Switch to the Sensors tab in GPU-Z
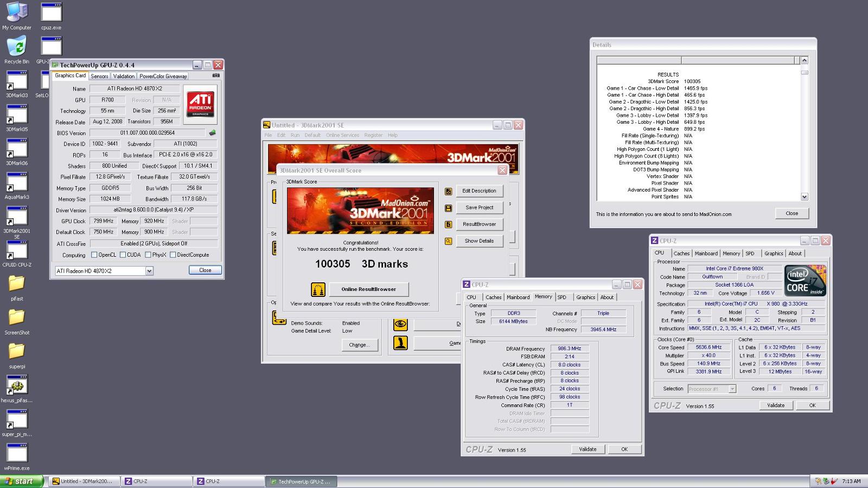868x488 pixels. coord(99,77)
